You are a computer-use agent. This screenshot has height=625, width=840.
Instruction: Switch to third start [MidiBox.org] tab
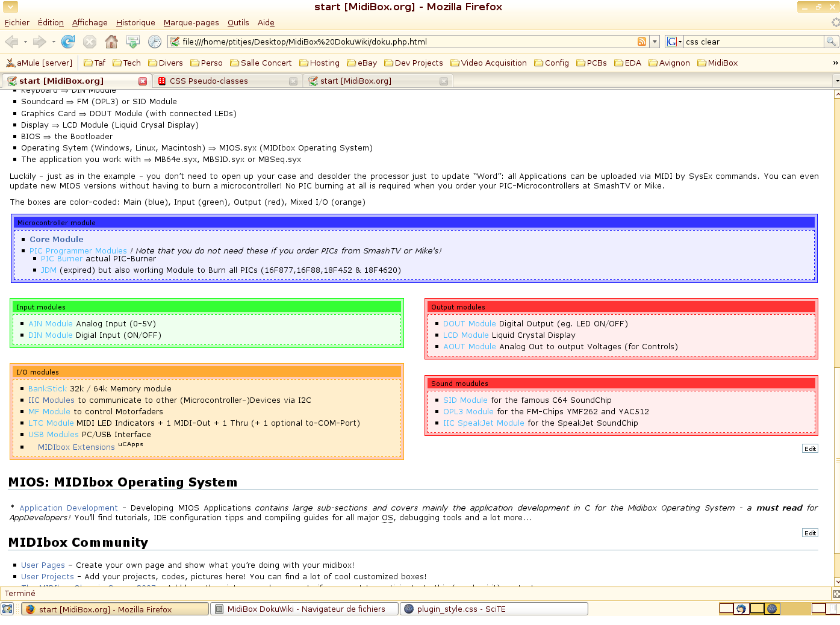377,81
